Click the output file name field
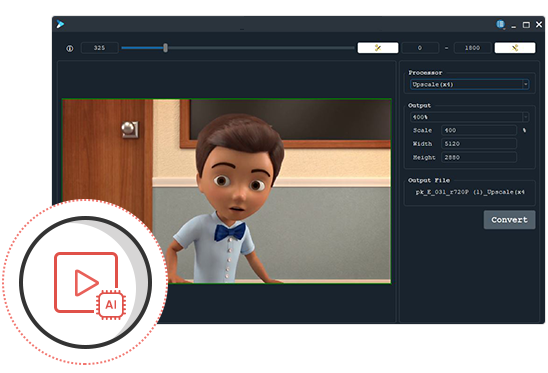548x373 pixels. click(x=470, y=192)
